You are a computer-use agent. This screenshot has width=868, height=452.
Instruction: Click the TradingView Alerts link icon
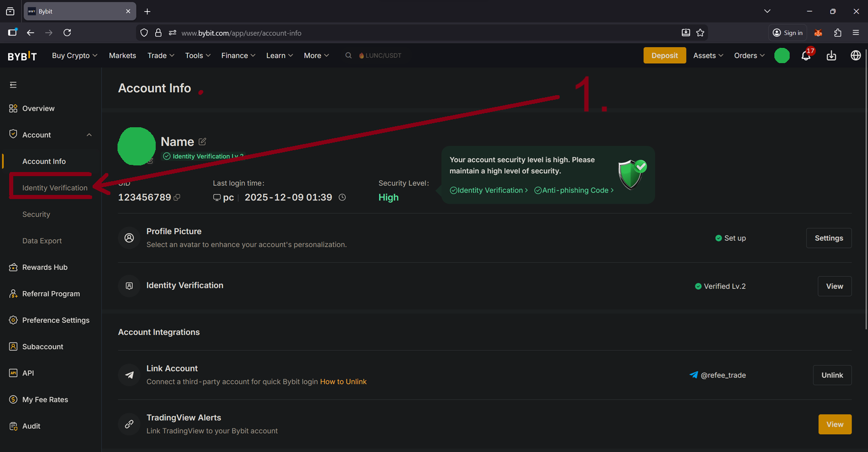[x=129, y=424]
